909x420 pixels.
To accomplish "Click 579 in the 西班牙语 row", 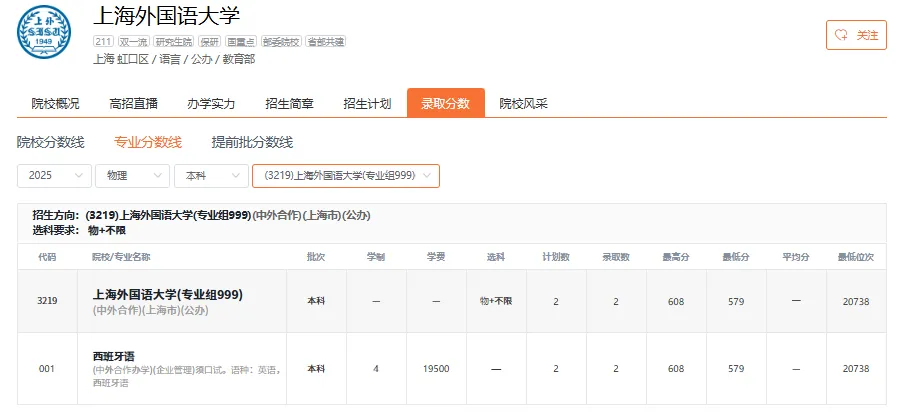I will point(736,368).
